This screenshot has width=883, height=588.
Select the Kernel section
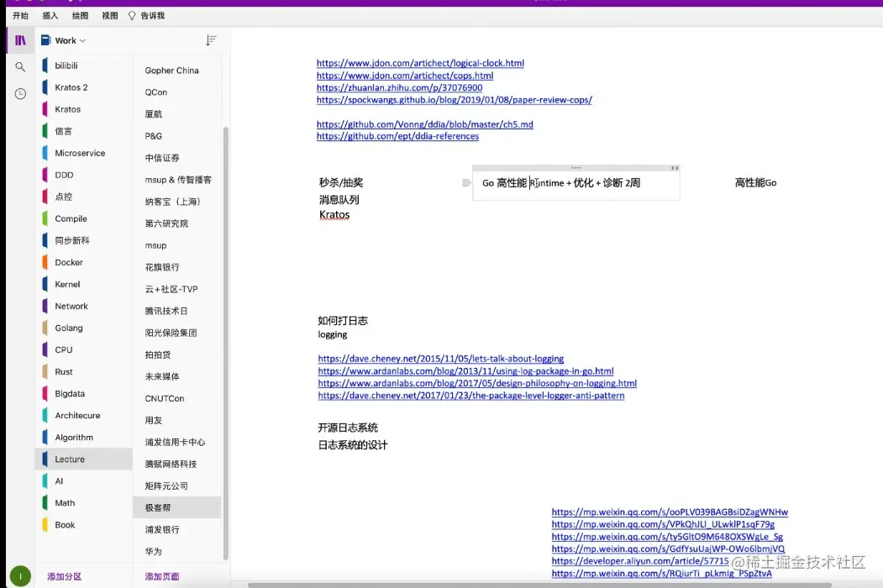coord(83,285)
